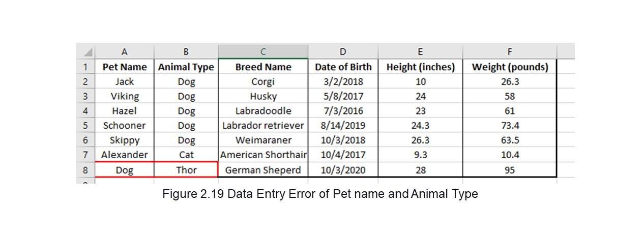Select row 8 header
Image resolution: width=644 pixels, height=234 pixels.
[85, 170]
